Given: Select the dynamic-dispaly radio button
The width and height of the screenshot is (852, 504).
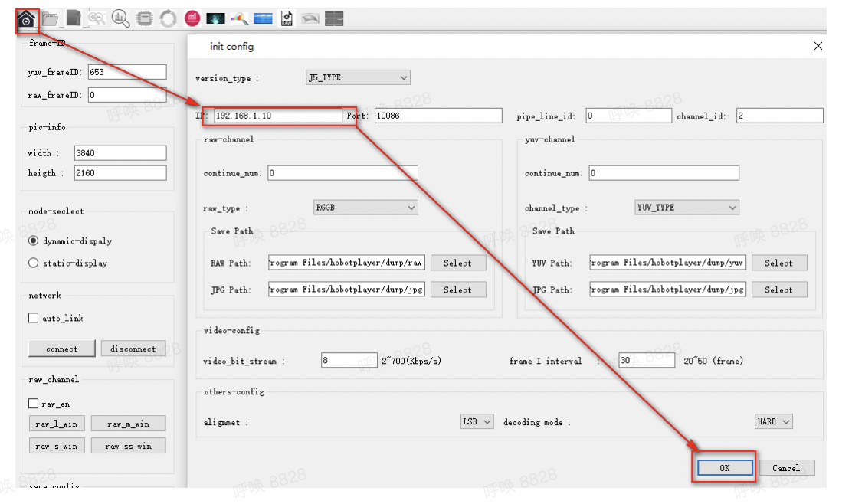Looking at the screenshot, I should (33, 241).
